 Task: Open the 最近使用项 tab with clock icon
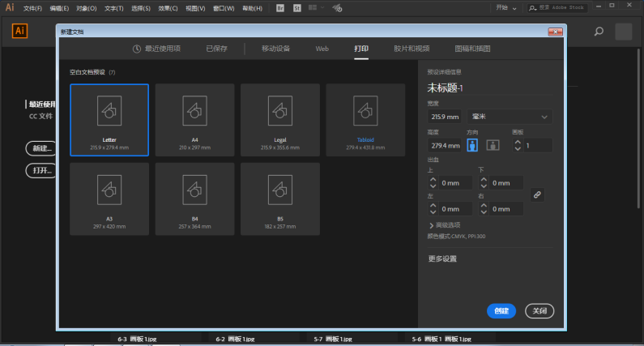click(x=156, y=49)
